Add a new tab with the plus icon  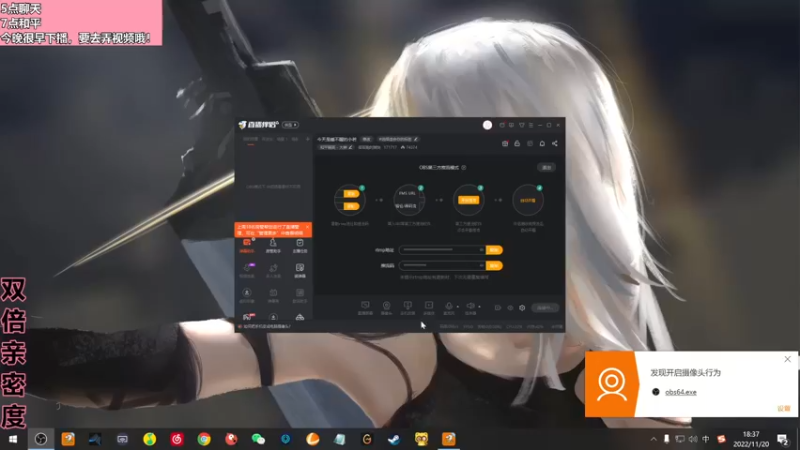307,139
